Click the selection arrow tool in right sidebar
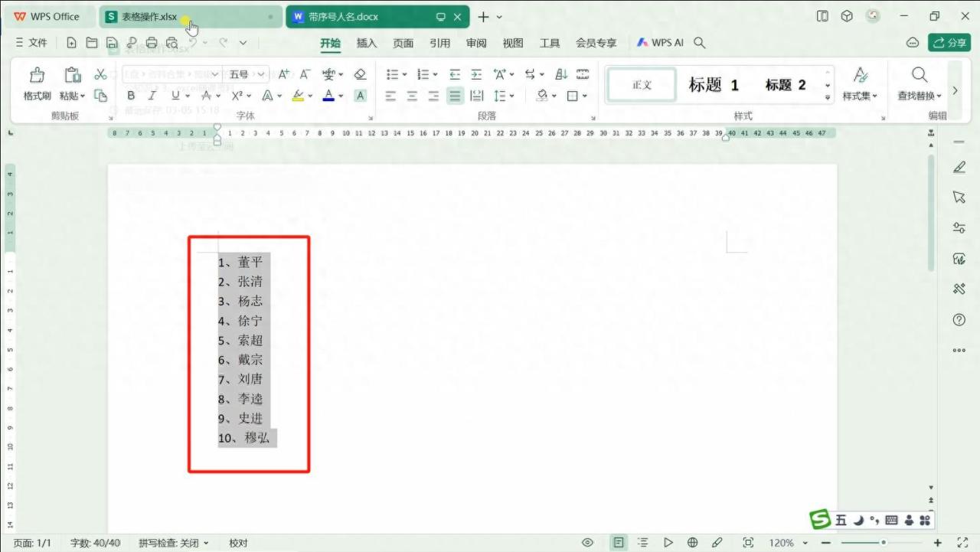The image size is (980, 552). pyautogui.click(x=959, y=198)
